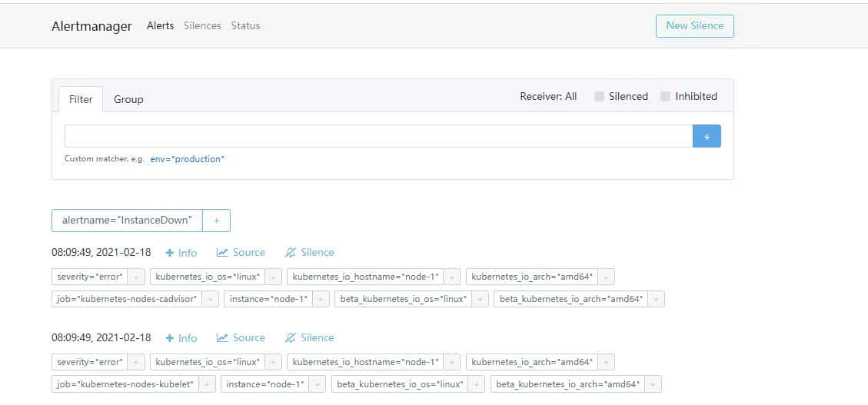This screenshot has width=868, height=405.
Task: Plus beside kubernetes_io_os="linux" in cadvisor alert
Action: (274, 277)
